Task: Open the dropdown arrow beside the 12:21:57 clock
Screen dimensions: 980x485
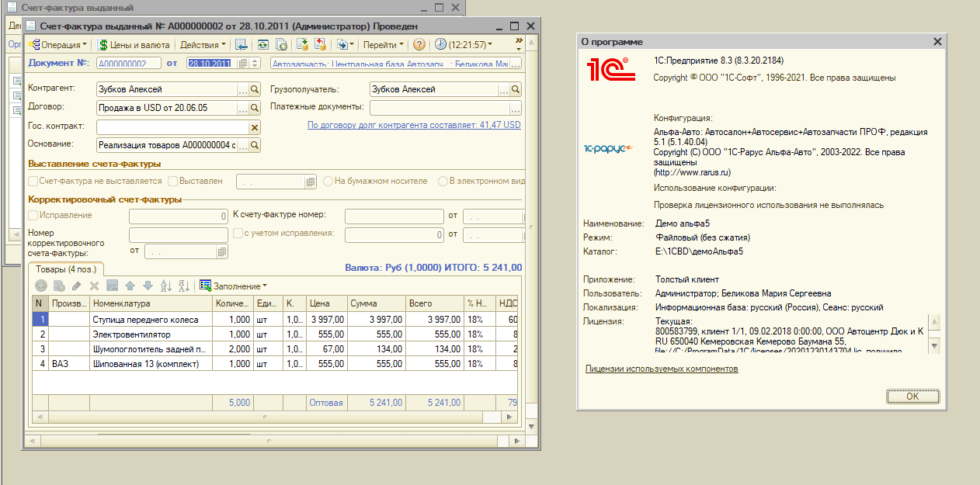Action: click(490, 44)
